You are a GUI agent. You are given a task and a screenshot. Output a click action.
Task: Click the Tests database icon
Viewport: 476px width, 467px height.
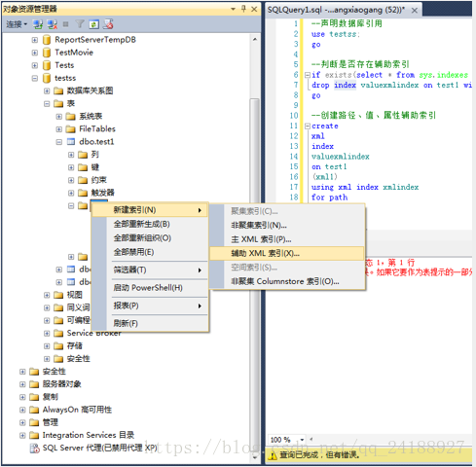click(x=47, y=65)
